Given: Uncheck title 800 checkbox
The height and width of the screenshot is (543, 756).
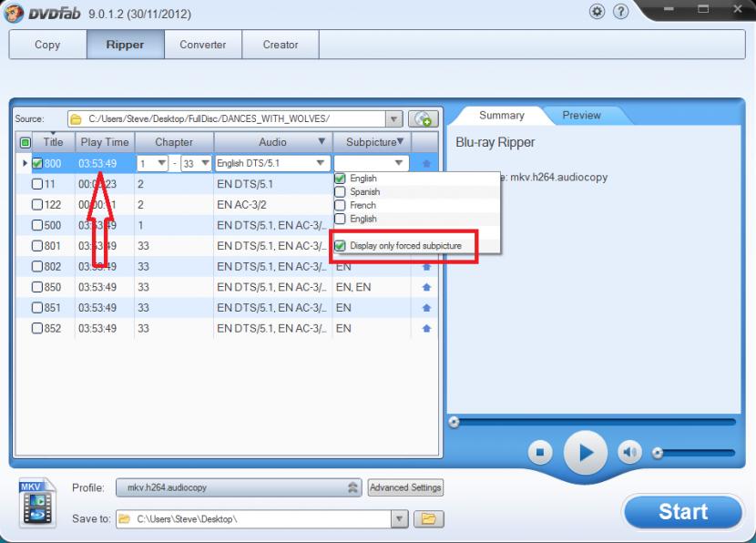Looking at the screenshot, I should 37,163.
